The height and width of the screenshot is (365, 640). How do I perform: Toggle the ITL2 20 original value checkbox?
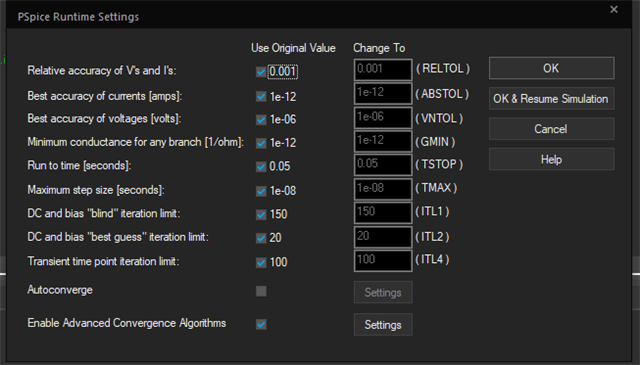click(261, 238)
